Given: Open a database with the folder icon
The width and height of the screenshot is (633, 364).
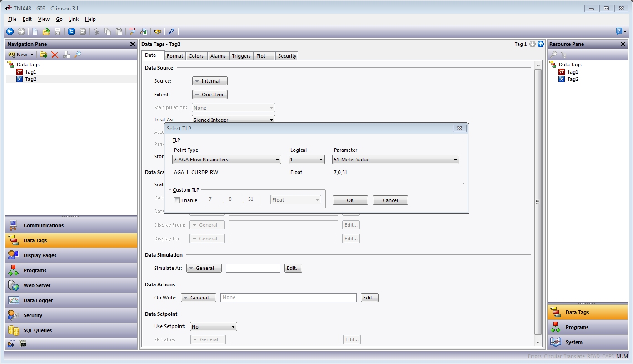Looking at the screenshot, I should 46,31.
